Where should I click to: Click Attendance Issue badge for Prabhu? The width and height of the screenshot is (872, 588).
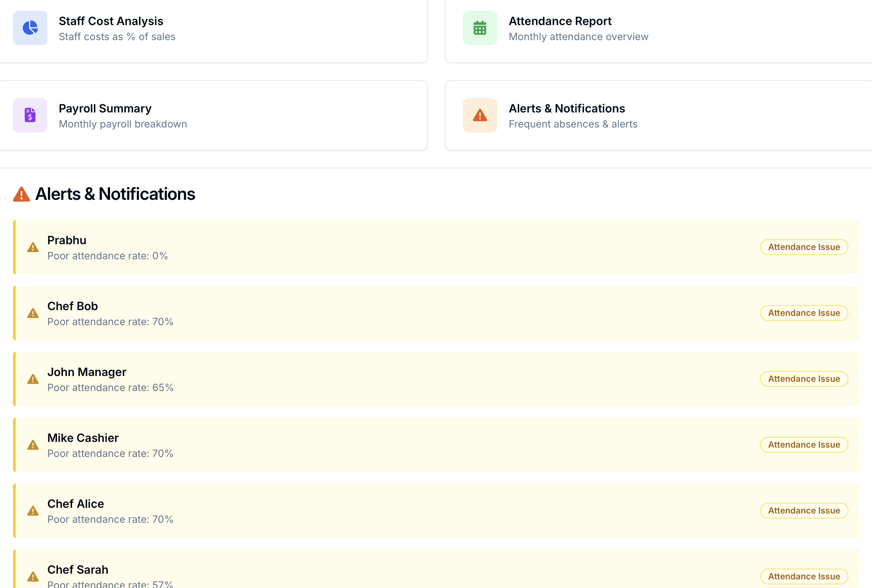804,247
